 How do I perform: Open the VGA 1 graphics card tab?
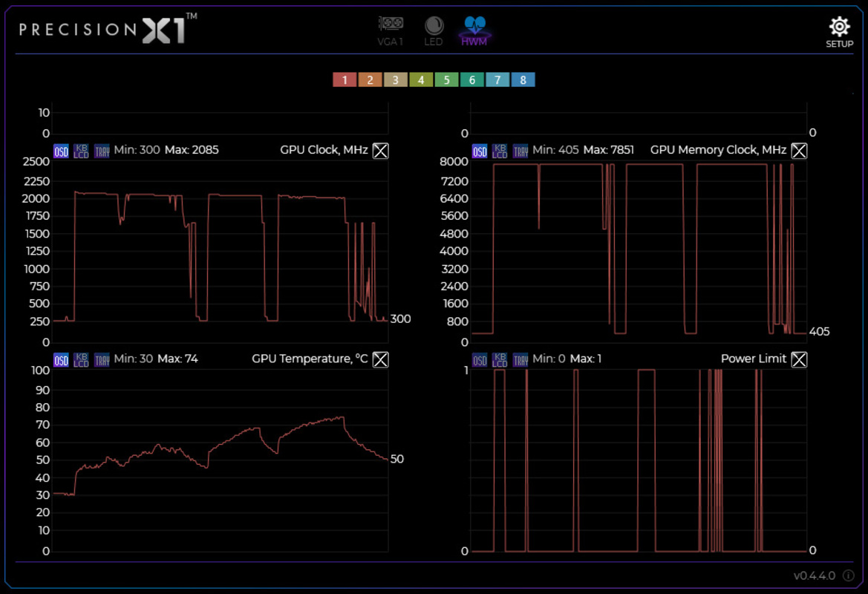[x=391, y=30]
